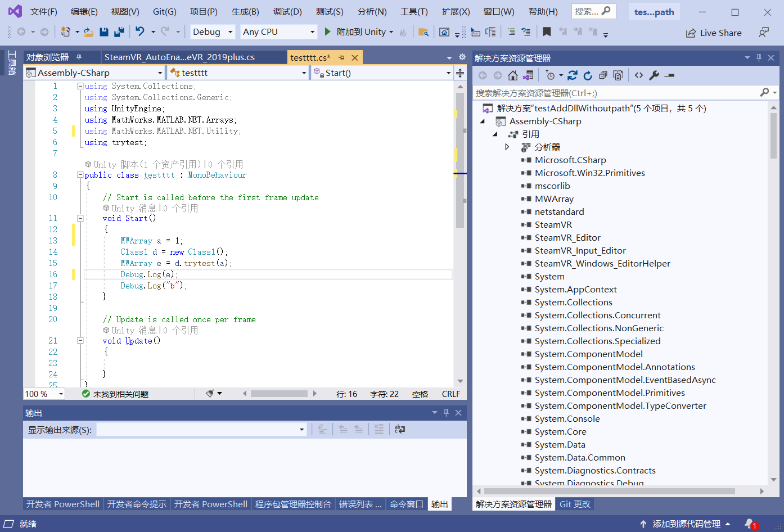Screen dimensions: 784x532
Task: Click the Refresh icon in Solution Explorer
Action: pyautogui.click(x=588, y=75)
